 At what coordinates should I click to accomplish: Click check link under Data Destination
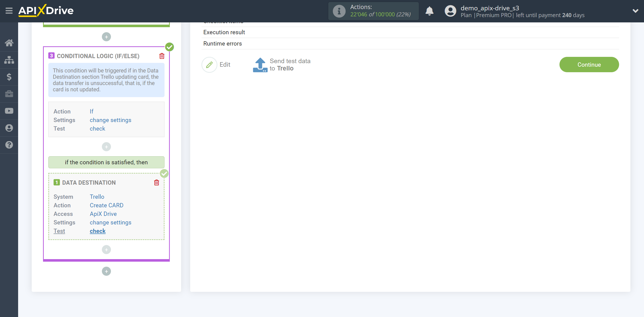(98, 231)
